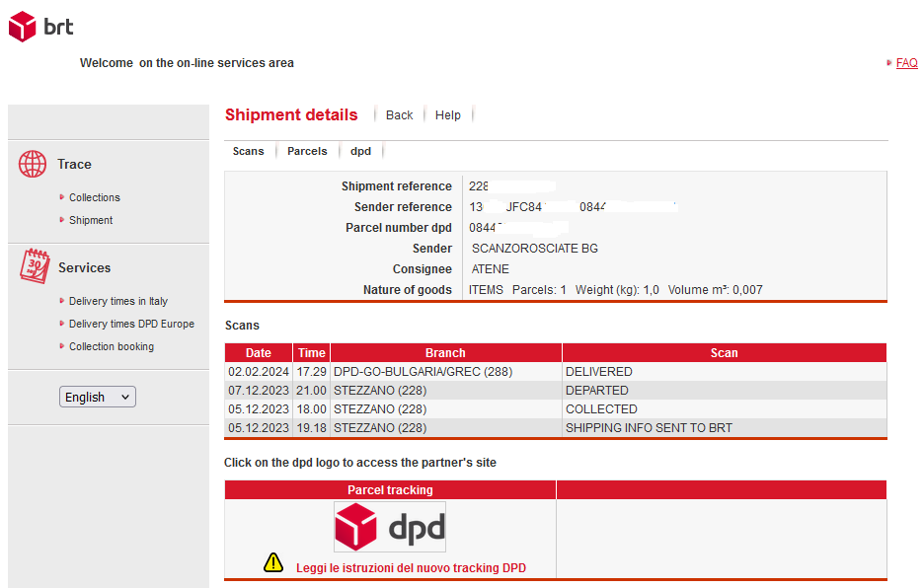
Task: Click the Parcel tracking header
Action: [x=390, y=490]
